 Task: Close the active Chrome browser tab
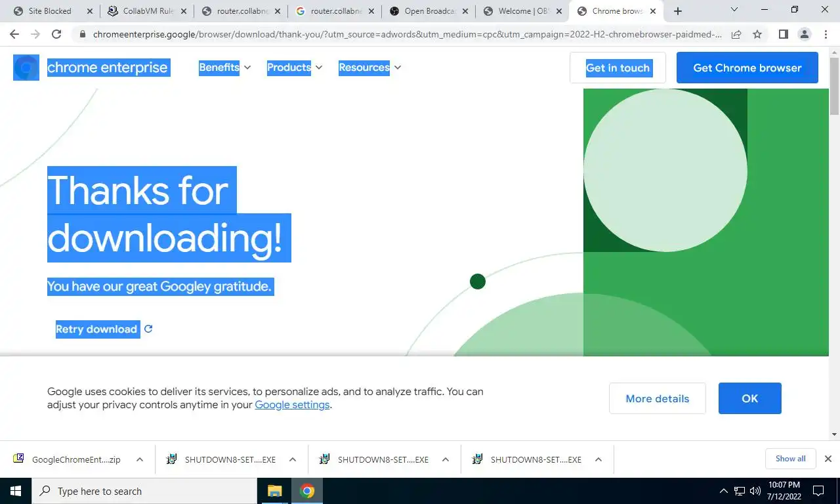click(x=652, y=11)
